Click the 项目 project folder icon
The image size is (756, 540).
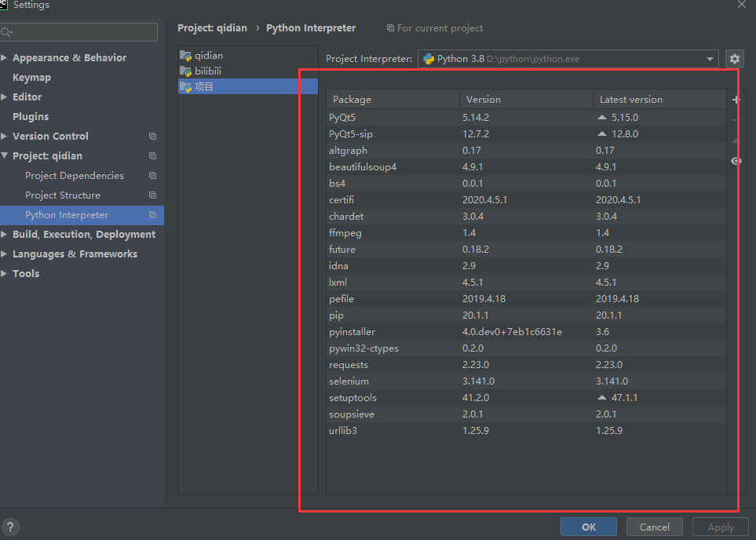(x=185, y=87)
